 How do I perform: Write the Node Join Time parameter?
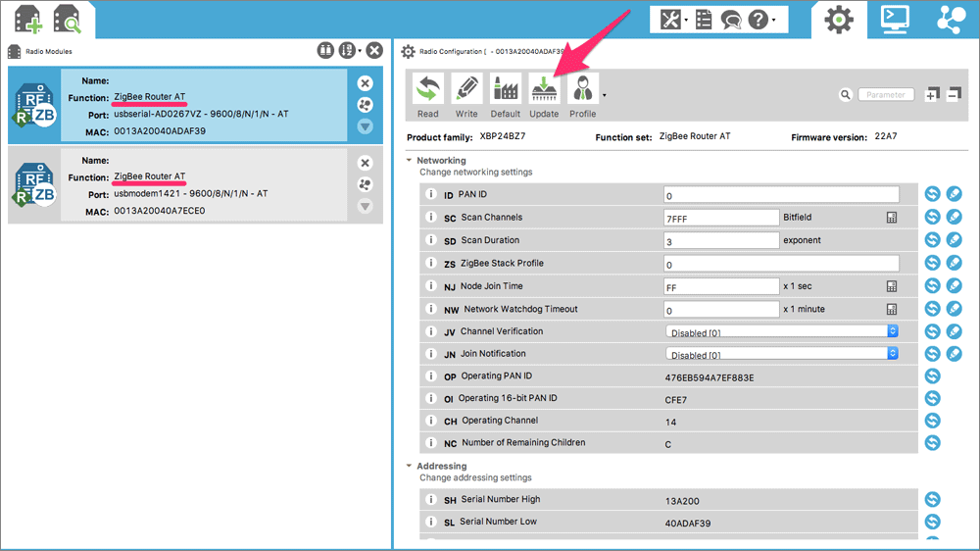click(954, 286)
